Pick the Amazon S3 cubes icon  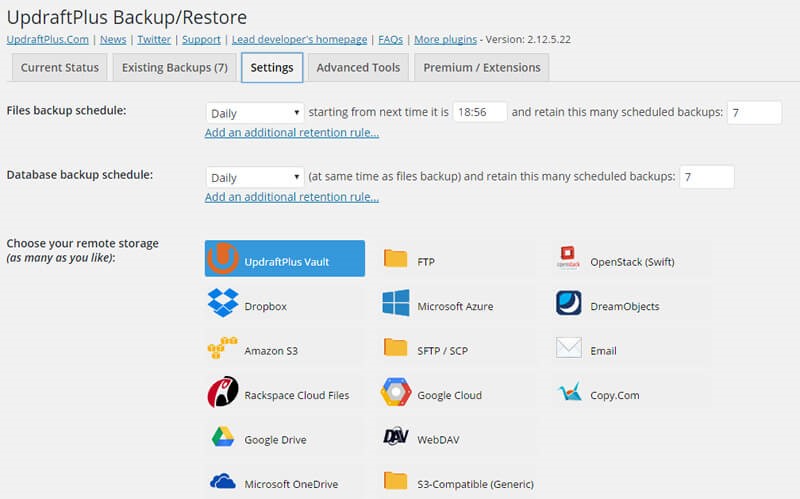[222, 348]
